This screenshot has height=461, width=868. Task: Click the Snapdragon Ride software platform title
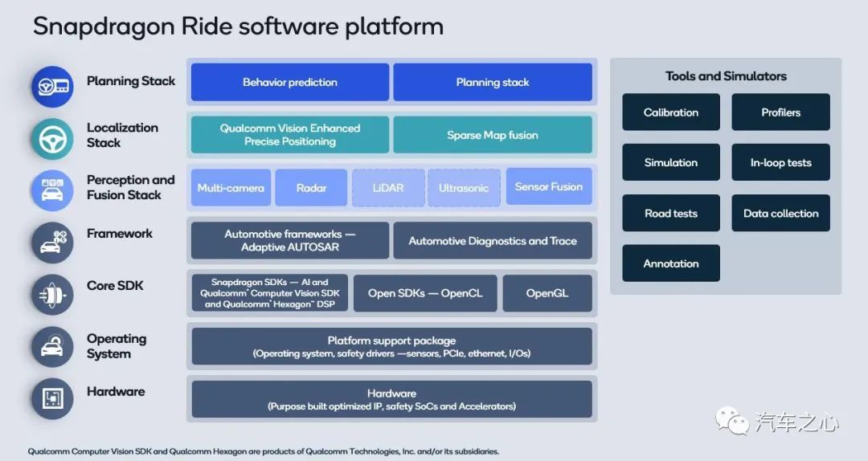coord(238,27)
